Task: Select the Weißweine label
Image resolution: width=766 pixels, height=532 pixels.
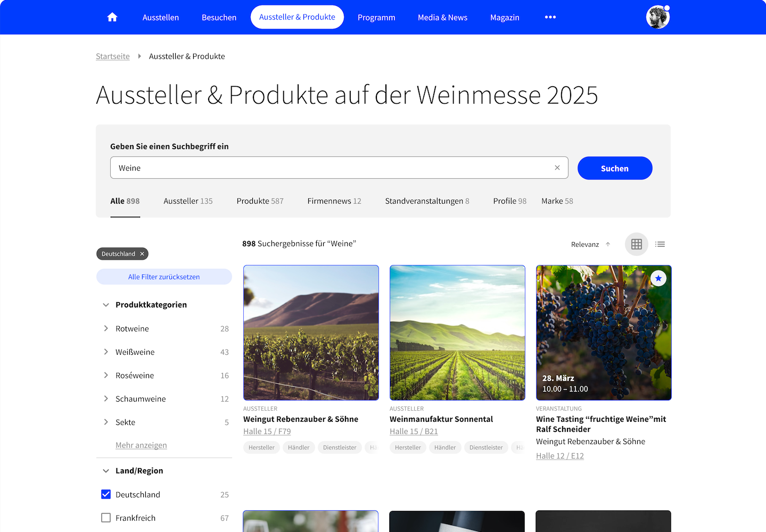Action: (x=135, y=352)
